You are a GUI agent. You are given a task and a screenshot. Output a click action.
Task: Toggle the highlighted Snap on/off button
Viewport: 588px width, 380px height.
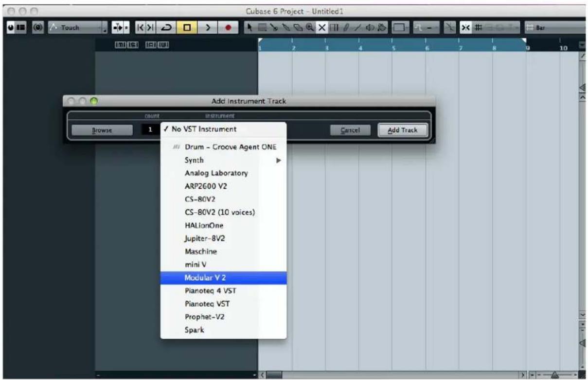[x=465, y=27]
